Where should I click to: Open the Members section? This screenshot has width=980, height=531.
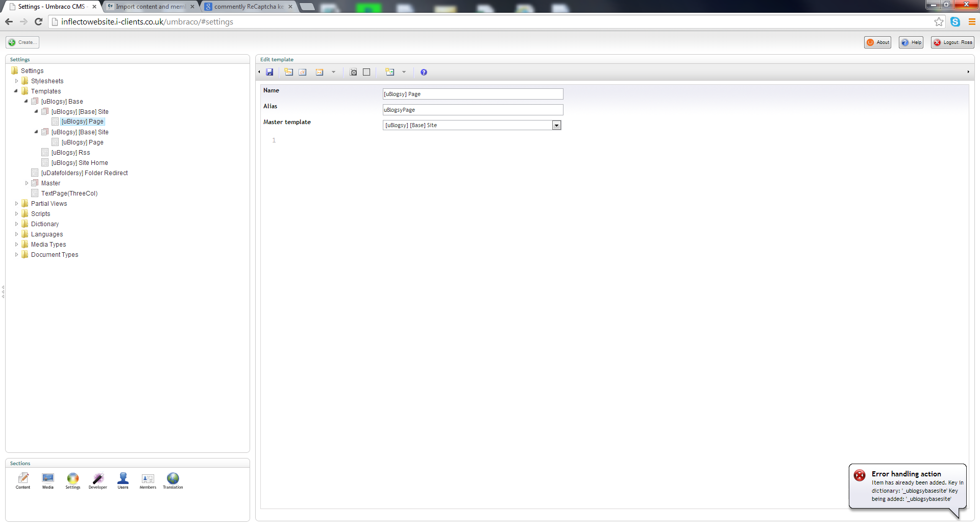[148, 480]
